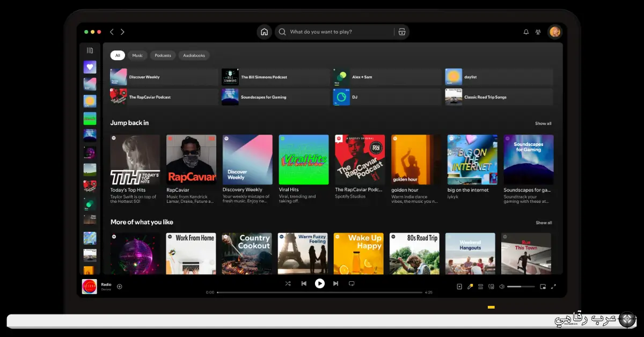Click the 'Jump back in' heading

click(129, 123)
